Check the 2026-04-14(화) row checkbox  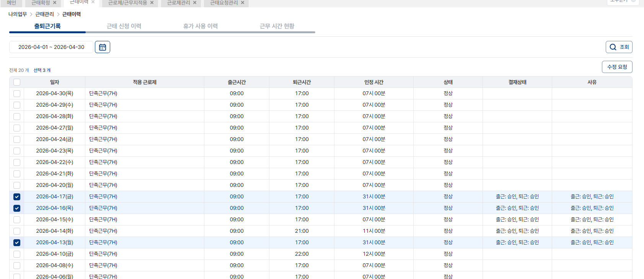coord(17,231)
